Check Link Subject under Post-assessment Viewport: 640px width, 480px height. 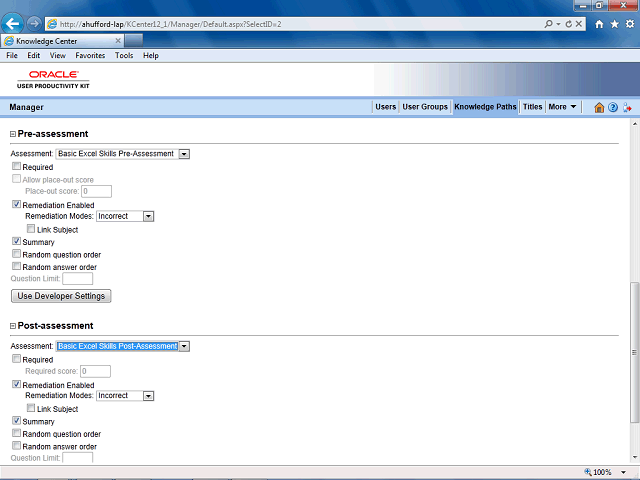[x=31, y=408]
